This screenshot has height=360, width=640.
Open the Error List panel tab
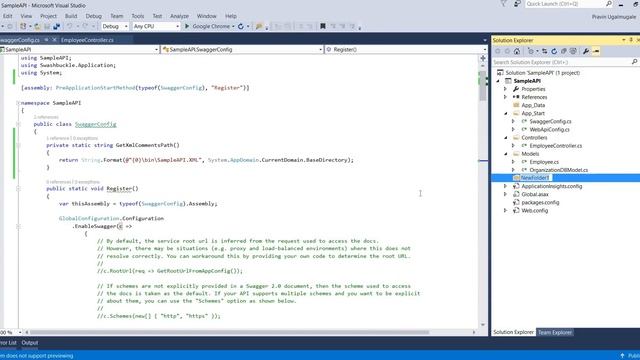tap(8, 343)
